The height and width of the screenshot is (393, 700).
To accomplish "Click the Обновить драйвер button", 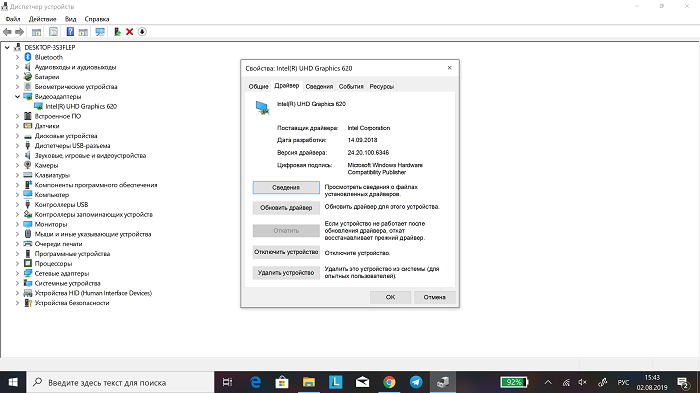I will click(x=286, y=208).
